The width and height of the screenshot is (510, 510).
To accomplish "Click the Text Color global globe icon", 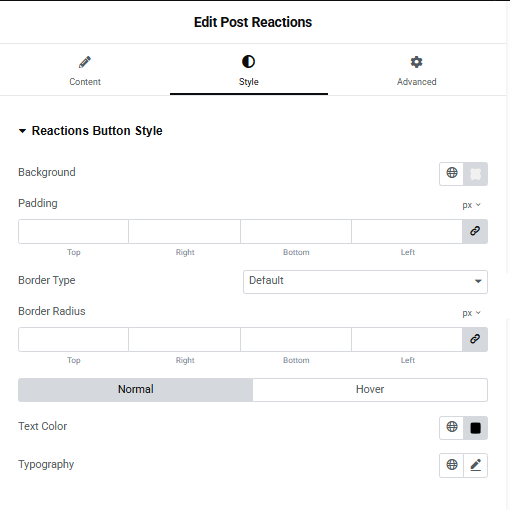I will 452,427.
